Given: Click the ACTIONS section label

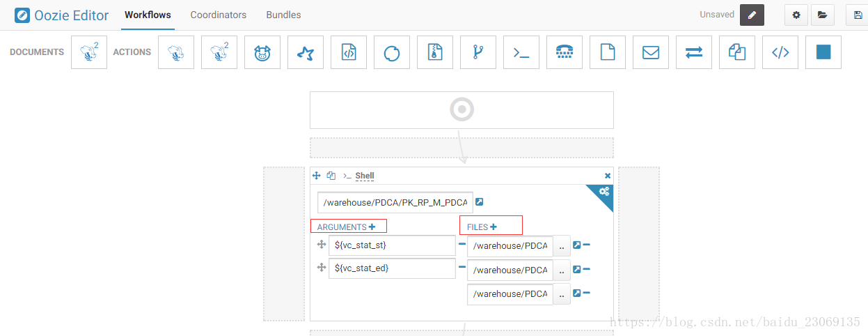Looking at the screenshot, I should pos(132,52).
